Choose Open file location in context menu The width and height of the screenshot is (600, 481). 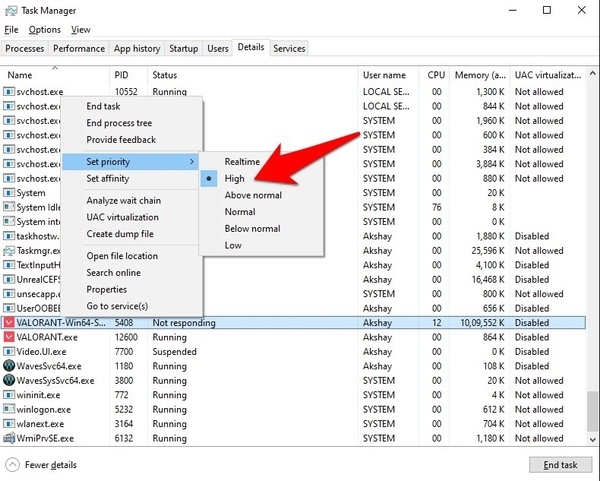122,256
